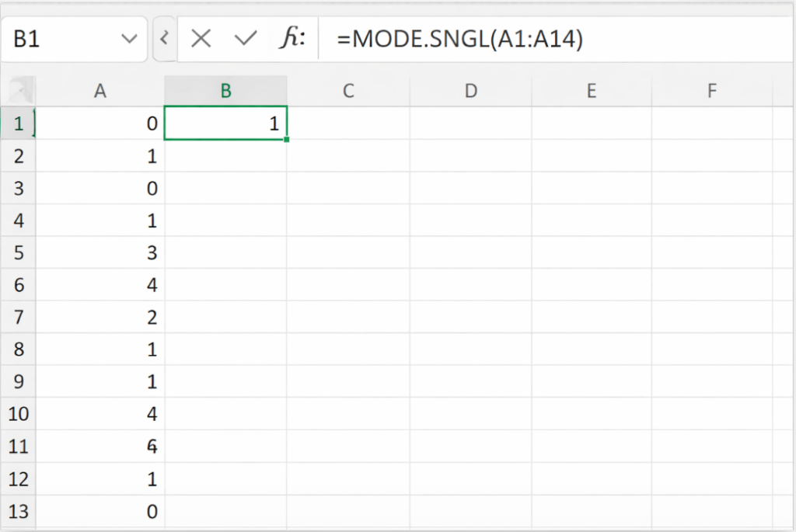
Task: Open the Name Box dropdown arrow
Action: pos(129,39)
